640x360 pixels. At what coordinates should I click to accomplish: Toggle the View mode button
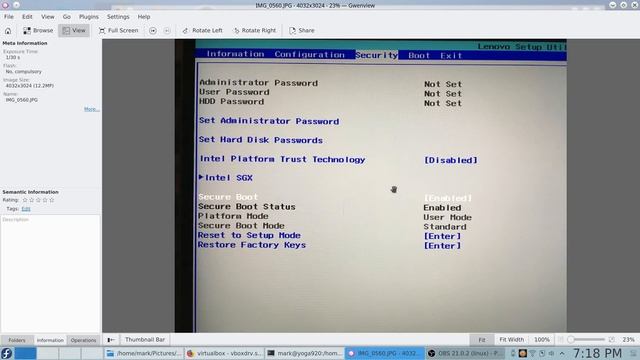coord(74,31)
